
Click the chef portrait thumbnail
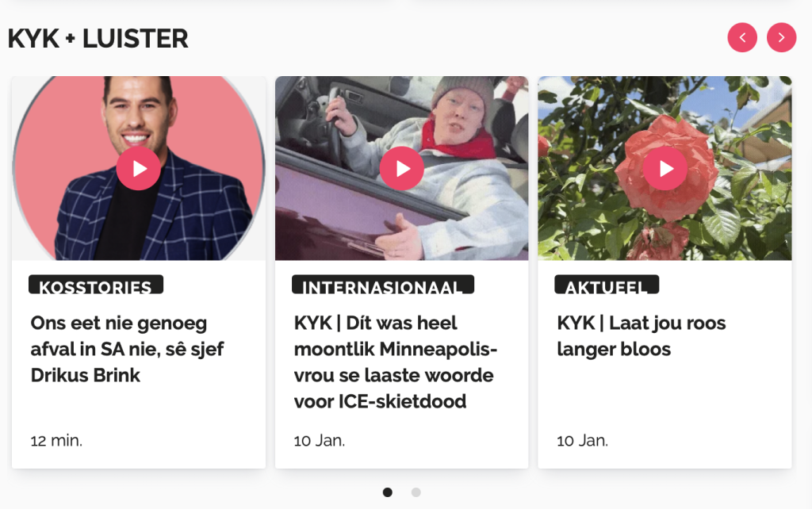pos(139,168)
